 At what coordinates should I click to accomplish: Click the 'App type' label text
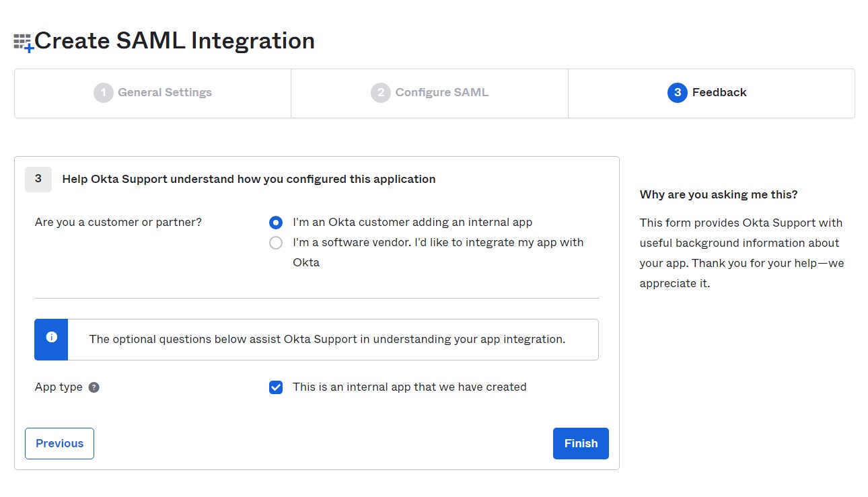59,387
